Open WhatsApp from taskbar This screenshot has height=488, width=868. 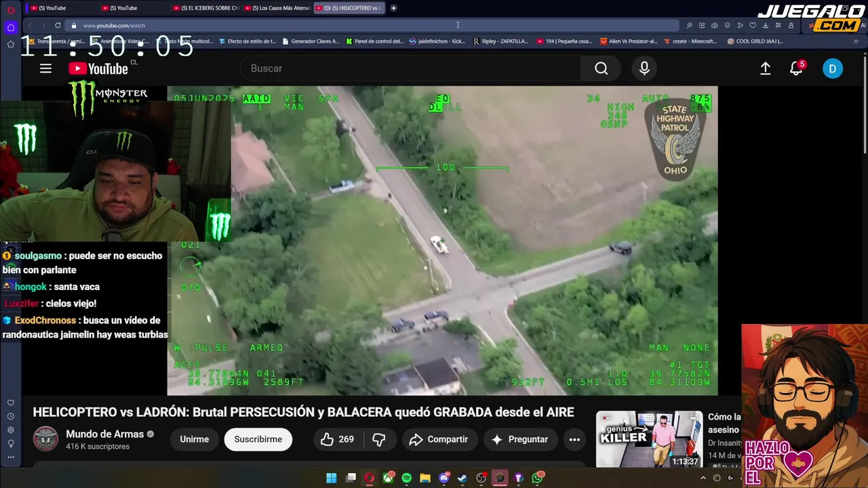tap(538, 478)
